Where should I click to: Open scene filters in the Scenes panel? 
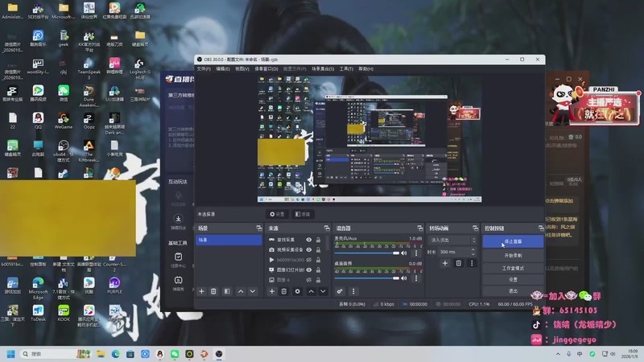pyautogui.click(x=227, y=291)
